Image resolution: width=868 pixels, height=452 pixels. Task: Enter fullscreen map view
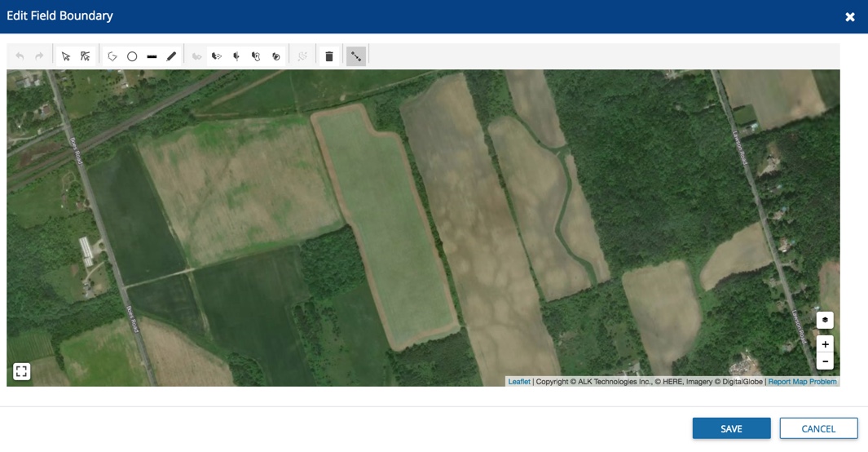coord(22,371)
